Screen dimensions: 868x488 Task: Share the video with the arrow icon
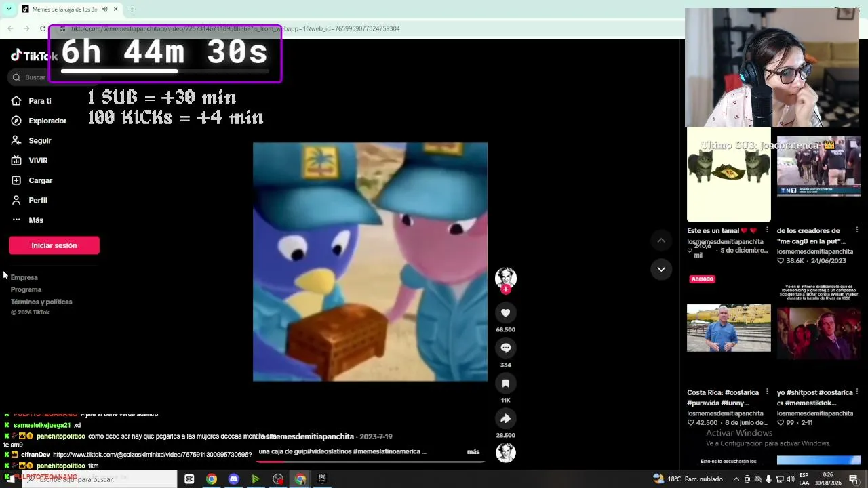point(506,418)
